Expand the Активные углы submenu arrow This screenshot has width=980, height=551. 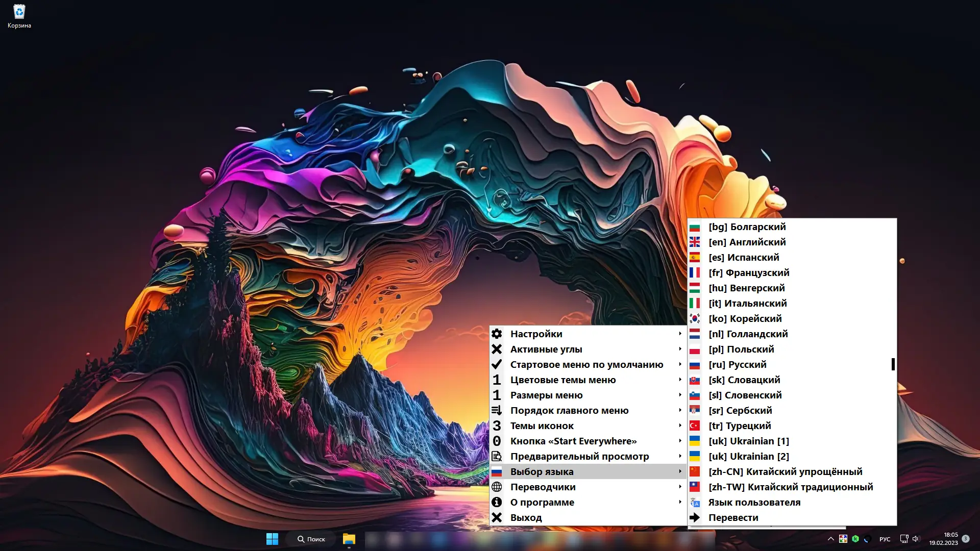(x=680, y=349)
